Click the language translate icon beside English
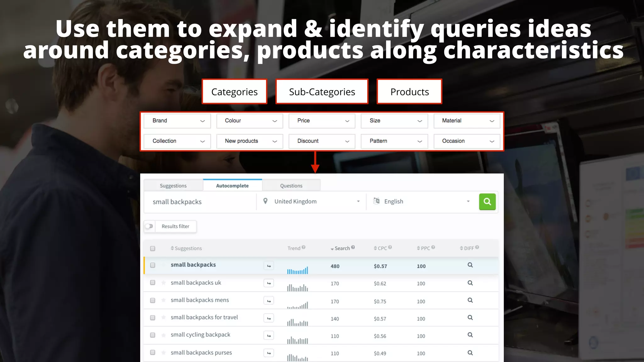 click(376, 201)
